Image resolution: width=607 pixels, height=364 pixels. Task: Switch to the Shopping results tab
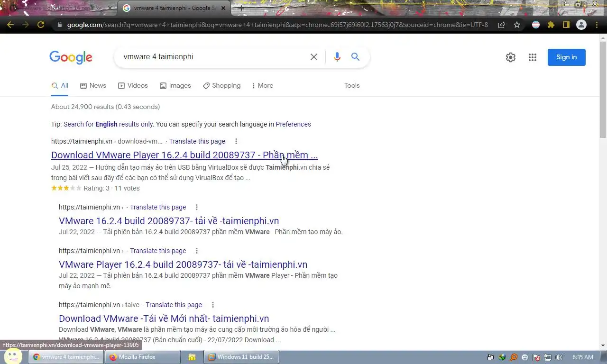[x=221, y=86]
